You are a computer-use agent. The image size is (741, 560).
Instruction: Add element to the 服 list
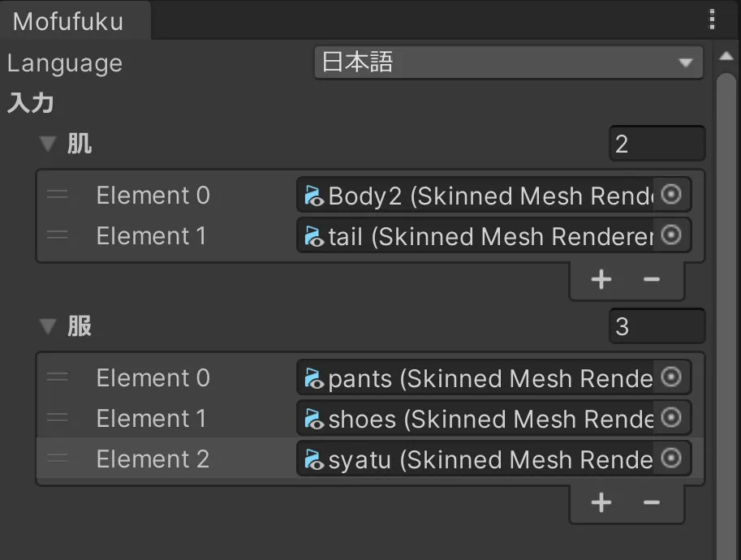point(601,503)
